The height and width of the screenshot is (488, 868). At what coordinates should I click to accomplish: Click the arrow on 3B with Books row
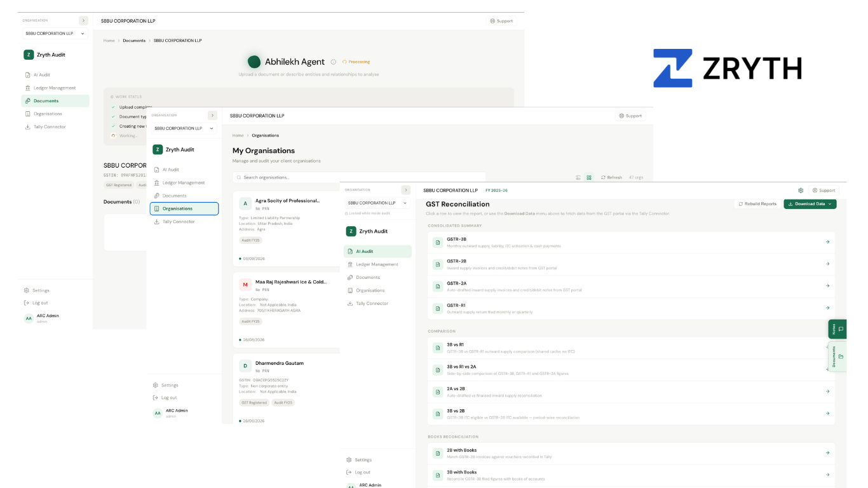(827, 475)
